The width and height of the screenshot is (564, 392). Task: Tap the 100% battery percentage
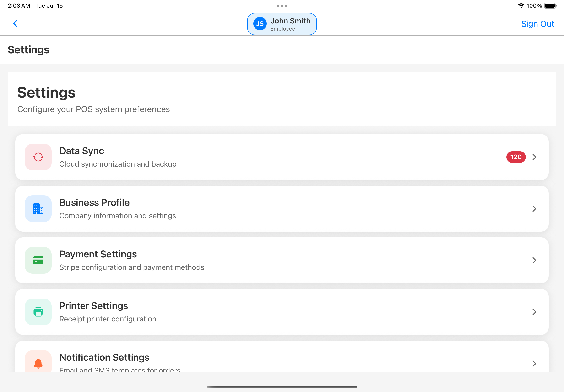coord(534,6)
